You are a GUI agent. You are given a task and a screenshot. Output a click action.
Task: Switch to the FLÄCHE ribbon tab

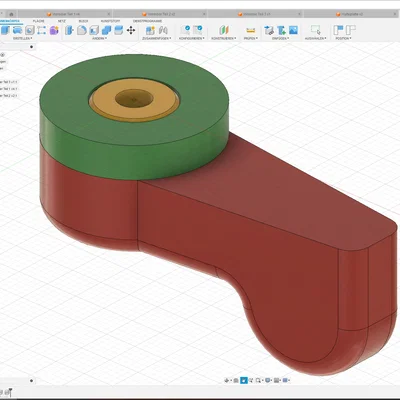[39, 21]
